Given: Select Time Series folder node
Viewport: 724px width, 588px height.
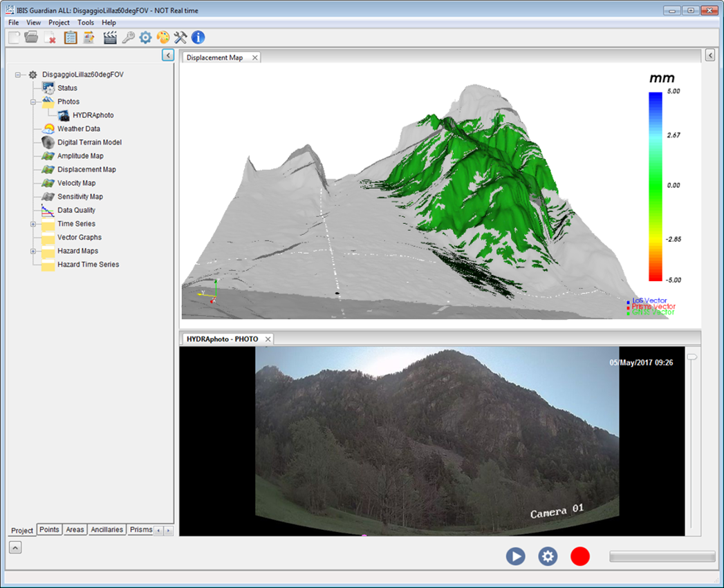Looking at the screenshot, I should point(76,224).
